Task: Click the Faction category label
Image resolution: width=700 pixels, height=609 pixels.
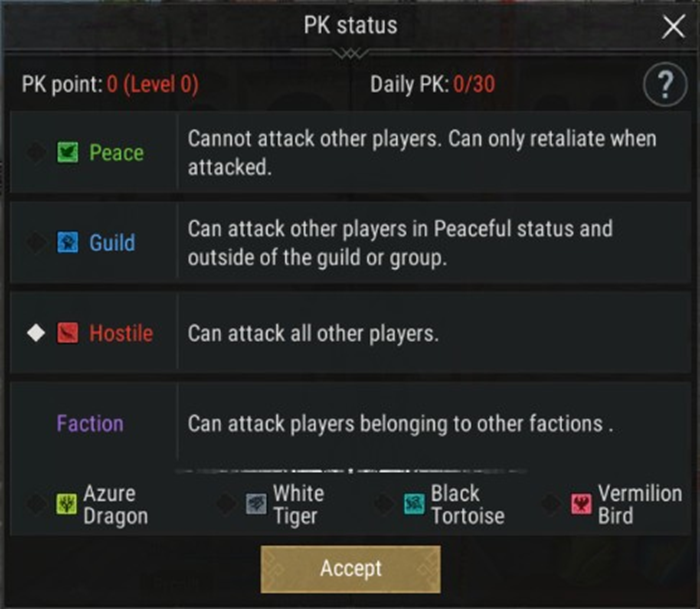Action: (x=90, y=423)
